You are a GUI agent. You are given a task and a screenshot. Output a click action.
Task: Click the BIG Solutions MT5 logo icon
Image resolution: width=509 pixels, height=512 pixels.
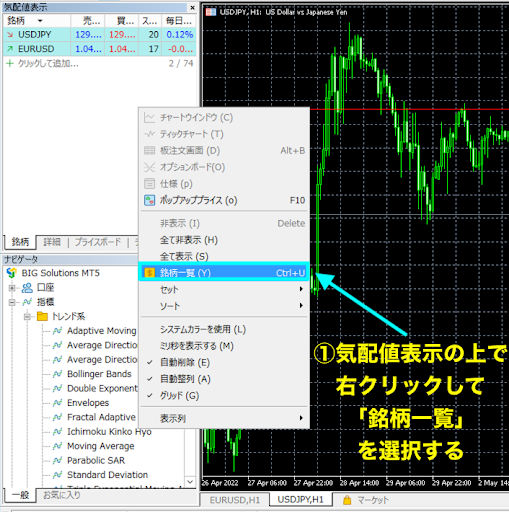[12, 273]
